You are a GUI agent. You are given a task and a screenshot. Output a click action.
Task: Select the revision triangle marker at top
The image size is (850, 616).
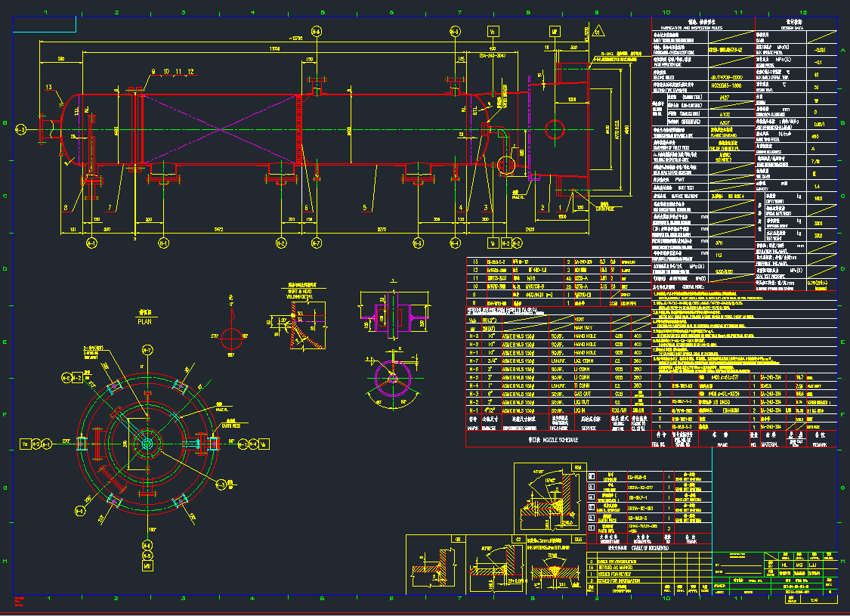[x=600, y=32]
